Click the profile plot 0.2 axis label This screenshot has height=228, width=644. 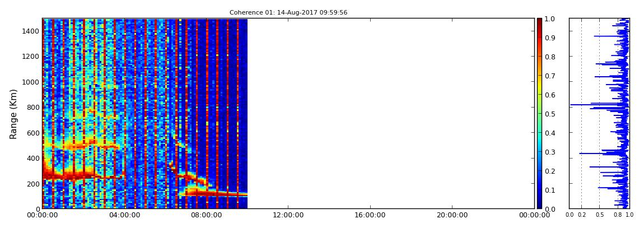[581, 215]
